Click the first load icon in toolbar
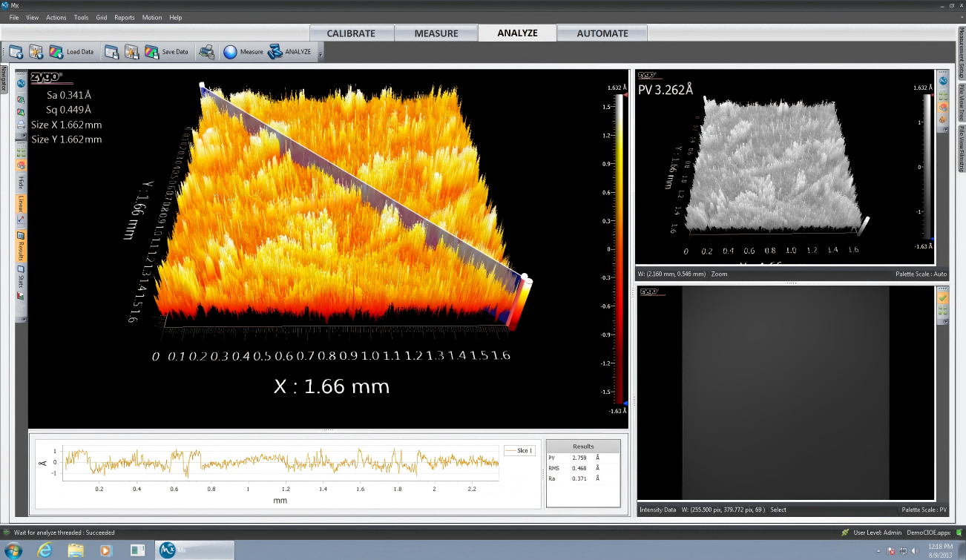966x560 pixels. pyautogui.click(x=16, y=52)
